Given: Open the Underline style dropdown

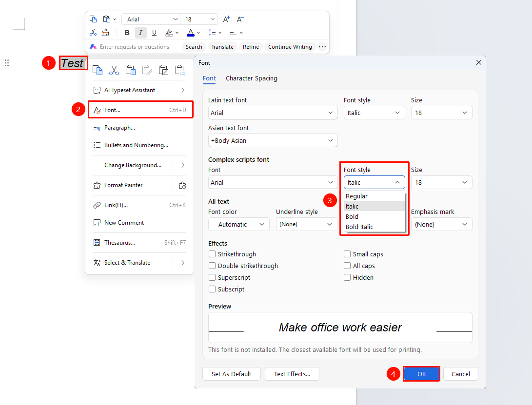Looking at the screenshot, I should point(306,224).
